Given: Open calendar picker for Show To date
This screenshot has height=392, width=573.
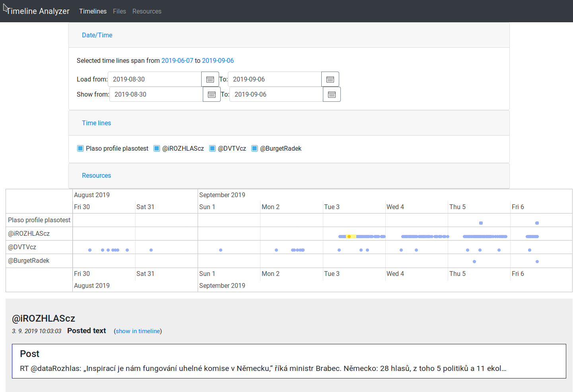Looking at the screenshot, I should pyautogui.click(x=332, y=94).
